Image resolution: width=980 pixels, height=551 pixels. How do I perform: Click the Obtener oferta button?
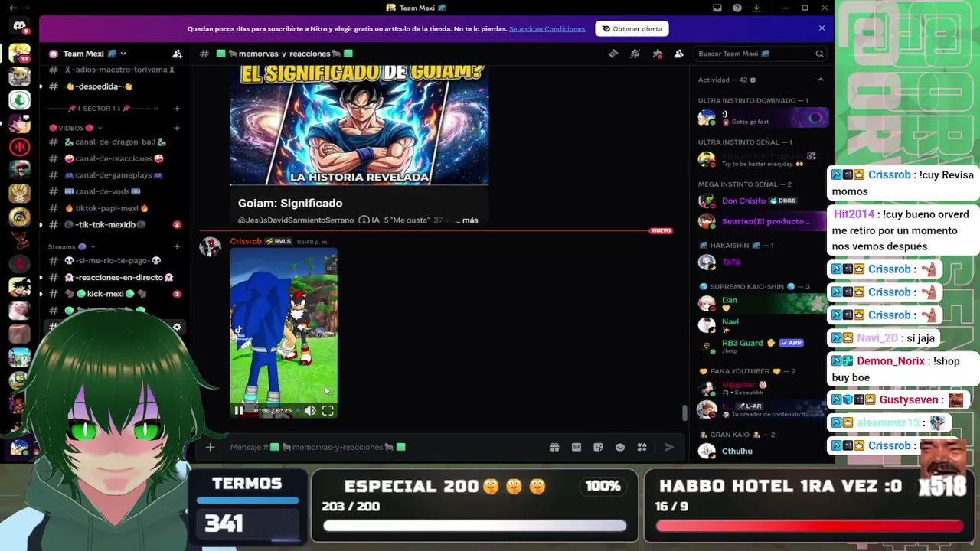(632, 29)
